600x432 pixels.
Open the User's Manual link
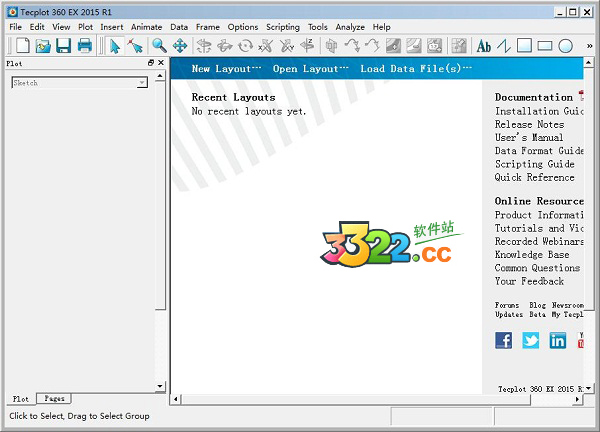(529, 137)
